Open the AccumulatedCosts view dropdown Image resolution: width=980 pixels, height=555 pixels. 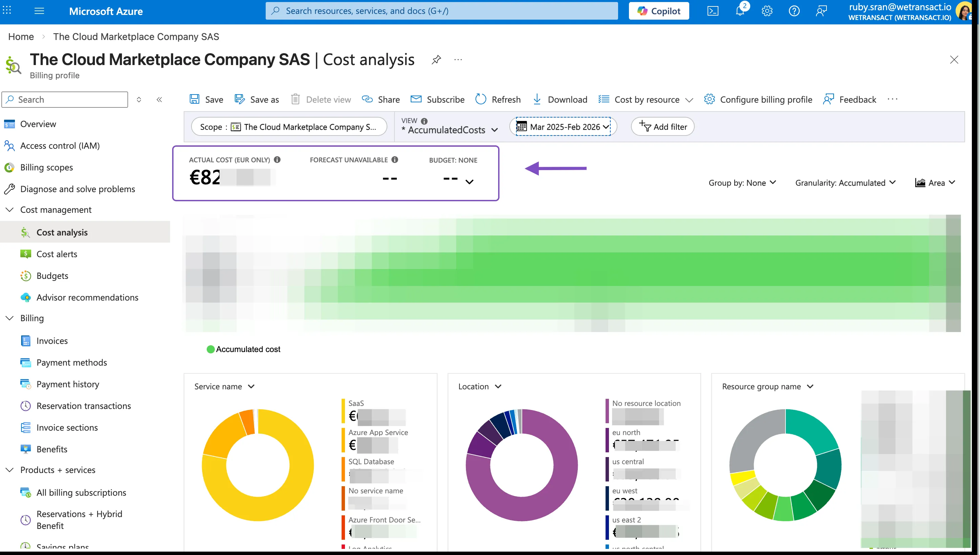pos(450,130)
